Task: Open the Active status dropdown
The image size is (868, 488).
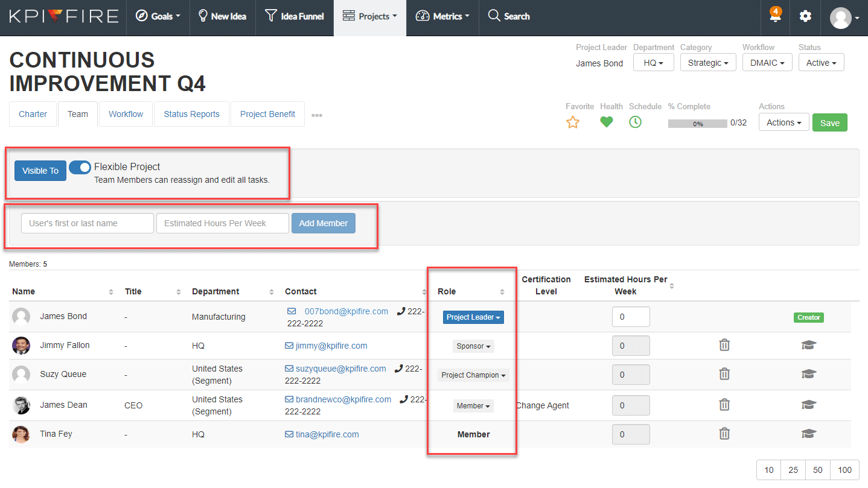Action: 821,63
